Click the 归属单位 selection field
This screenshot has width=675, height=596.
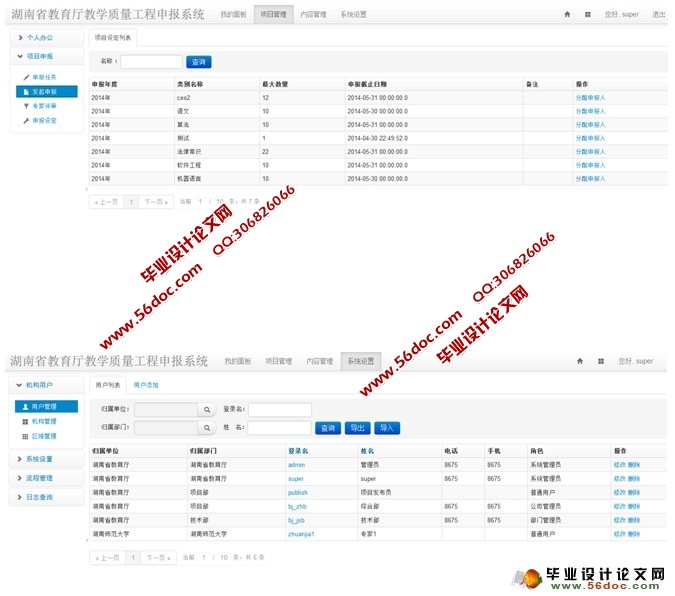click(166, 410)
